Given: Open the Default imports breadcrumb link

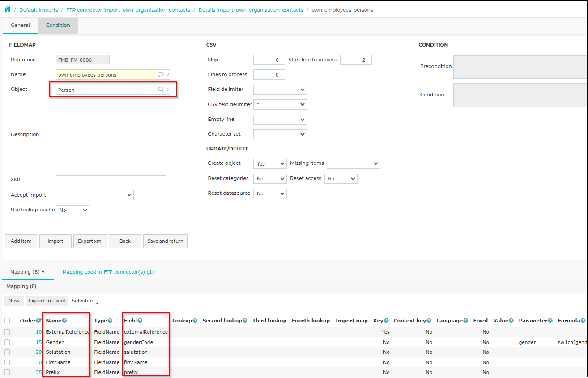Looking at the screenshot, I should click(x=38, y=10).
